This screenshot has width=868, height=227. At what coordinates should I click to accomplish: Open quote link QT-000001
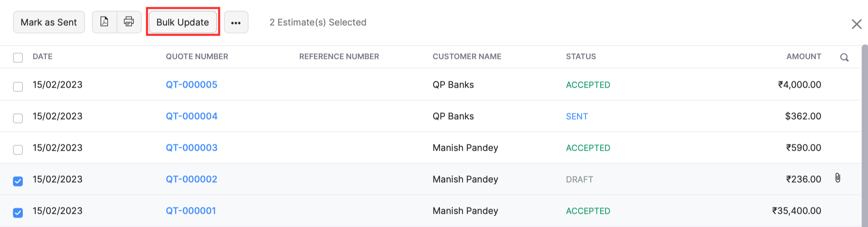tap(191, 211)
